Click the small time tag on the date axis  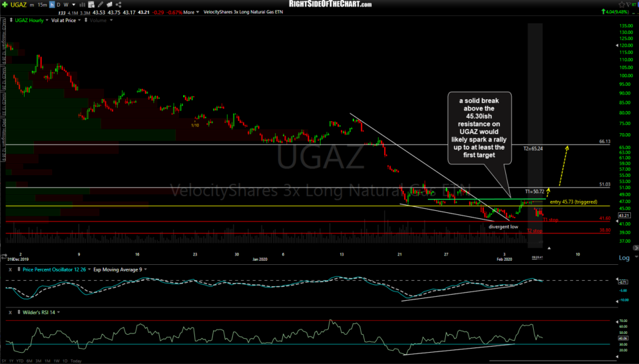[537, 258]
